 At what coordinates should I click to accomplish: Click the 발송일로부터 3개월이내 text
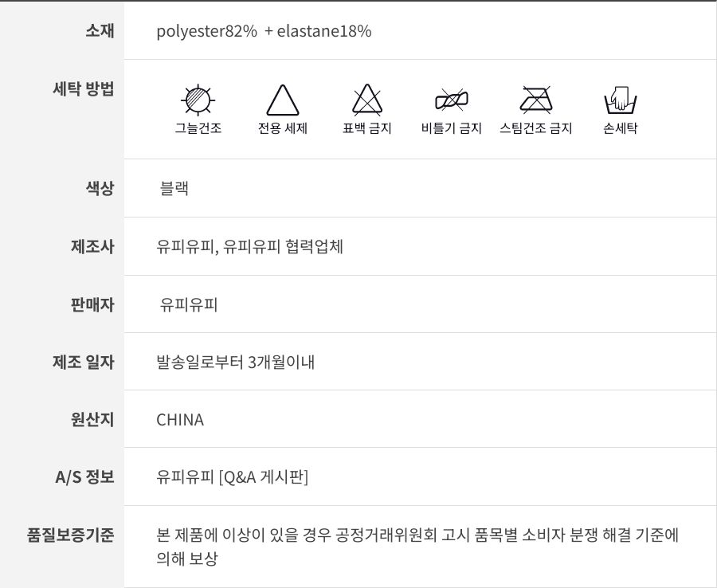coord(236,362)
